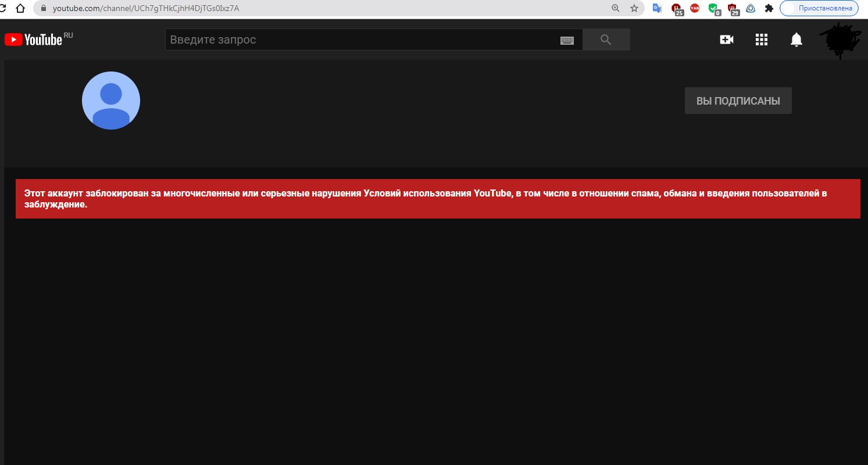Click the magnifier search button
This screenshot has width=868, height=465.
tap(606, 40)
